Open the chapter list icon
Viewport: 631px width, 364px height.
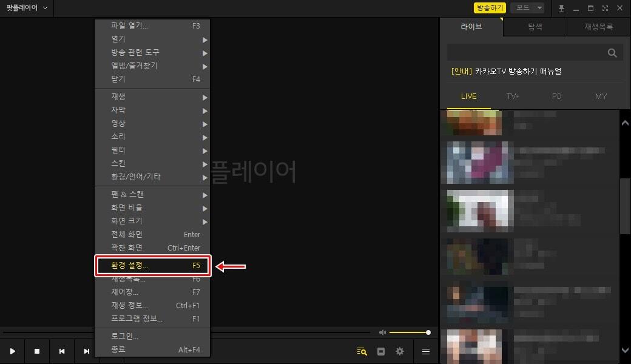380,351
